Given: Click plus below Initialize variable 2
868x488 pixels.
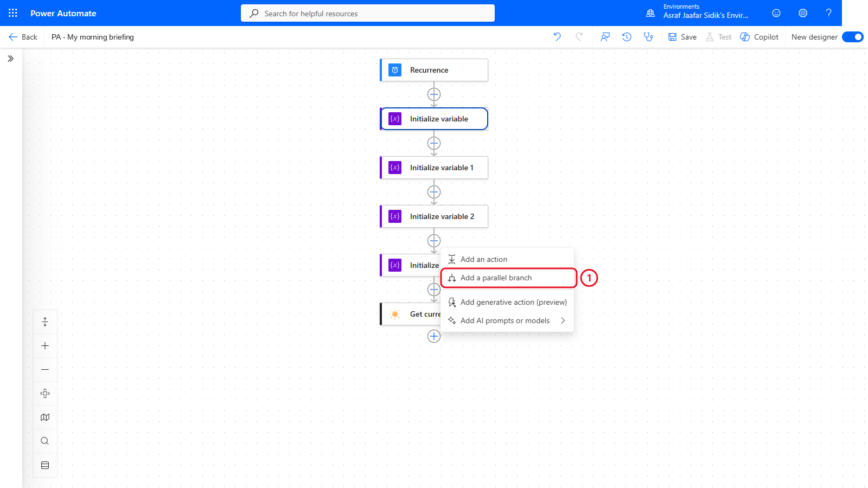Looking at the screenshot, I should [x=434, y=241].
